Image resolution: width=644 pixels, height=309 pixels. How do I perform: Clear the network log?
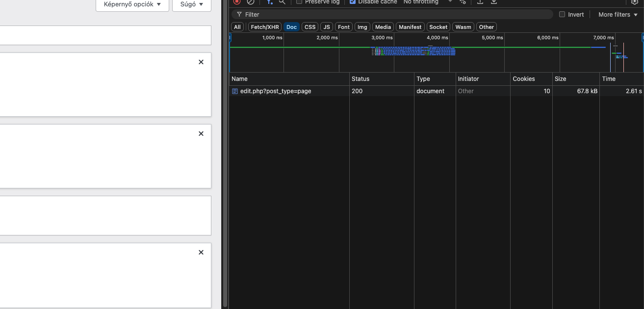pyautogui.click(x=251, y=2)
